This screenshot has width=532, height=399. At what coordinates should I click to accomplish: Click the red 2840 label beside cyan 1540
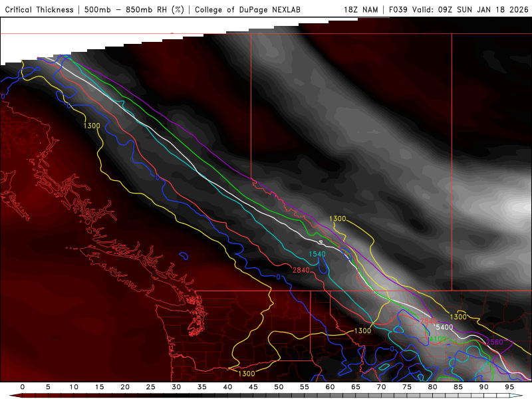301,270
